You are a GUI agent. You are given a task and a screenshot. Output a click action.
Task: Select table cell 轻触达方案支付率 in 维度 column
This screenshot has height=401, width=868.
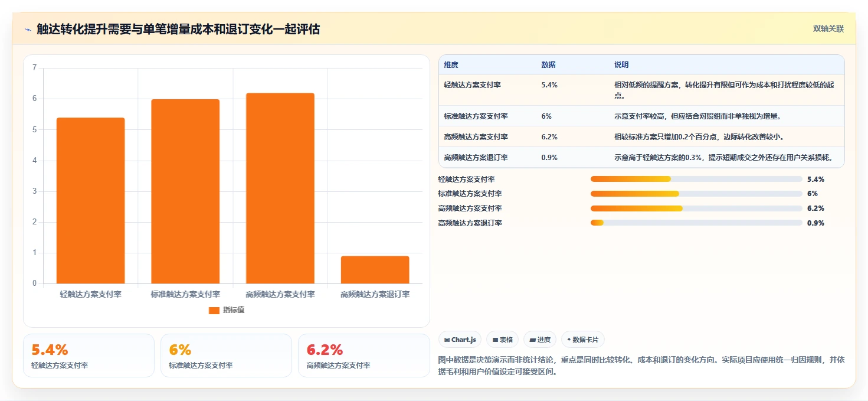472,85
